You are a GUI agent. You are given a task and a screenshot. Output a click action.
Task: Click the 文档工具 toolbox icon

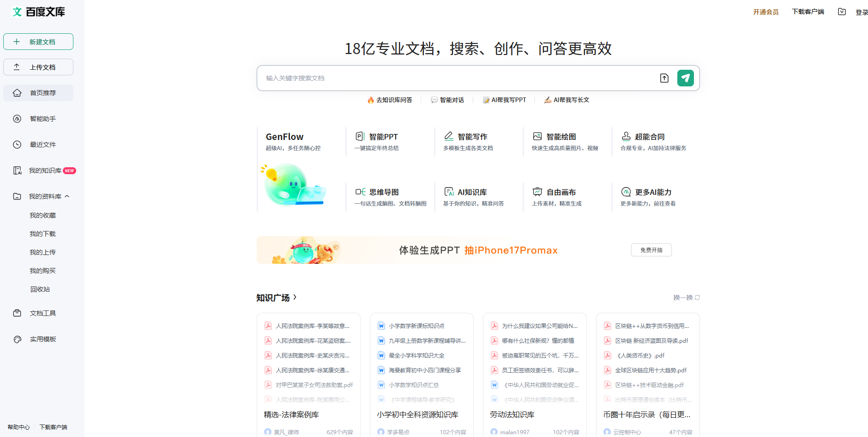[17, 313]
